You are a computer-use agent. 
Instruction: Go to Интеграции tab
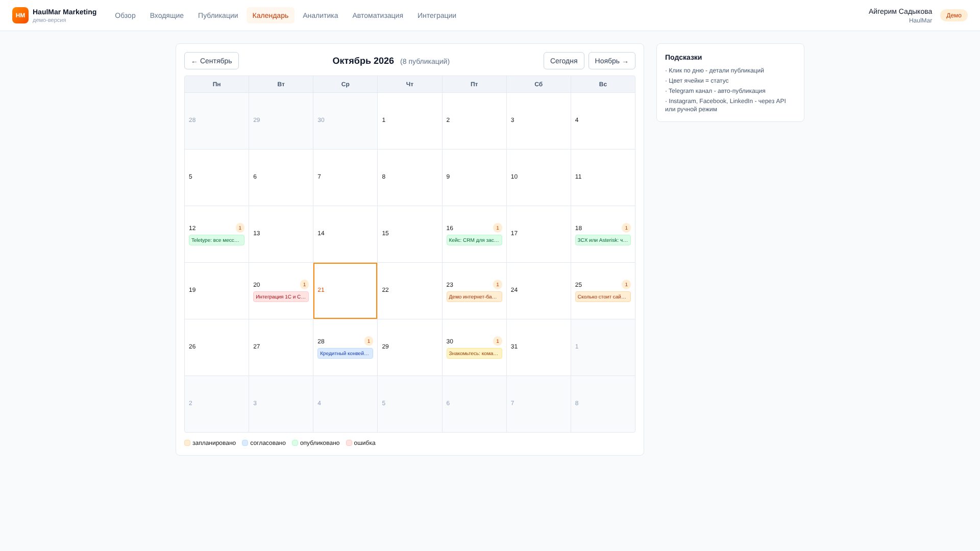(437, 15)
